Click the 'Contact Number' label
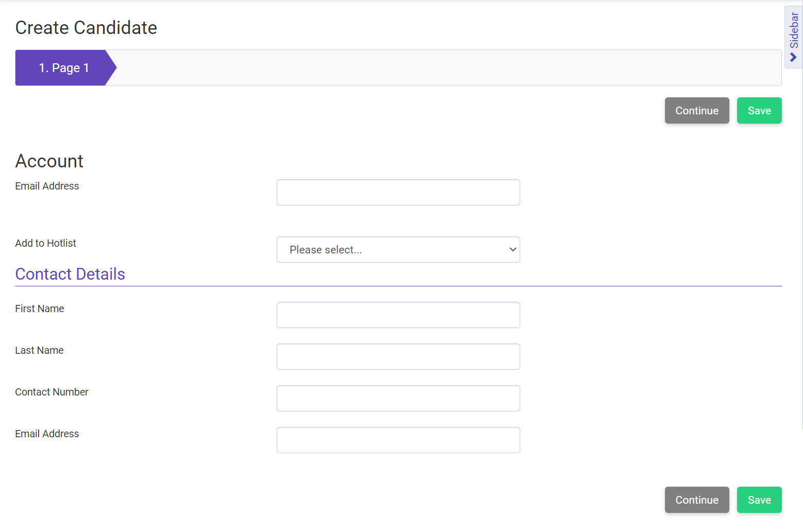This screenshot has width=803, height=532. point(52,392)
